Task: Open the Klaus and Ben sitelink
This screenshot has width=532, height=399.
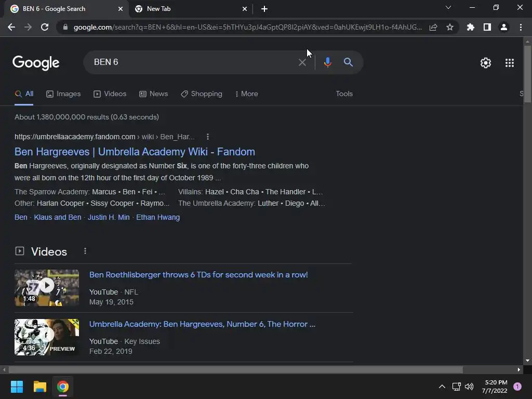Action: pos(58,217)
